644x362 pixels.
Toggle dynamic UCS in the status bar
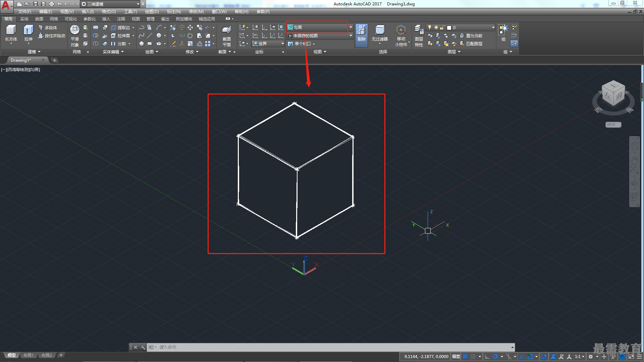tap(544, 357)
